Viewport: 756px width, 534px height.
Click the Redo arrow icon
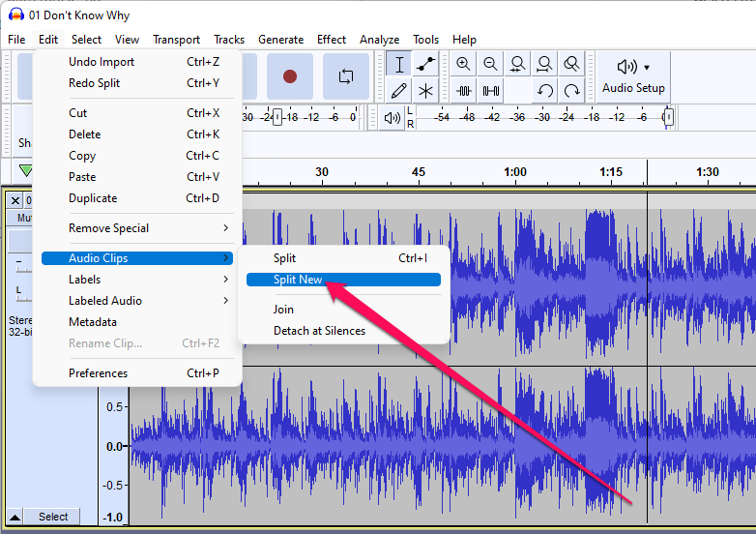[571, 90]
